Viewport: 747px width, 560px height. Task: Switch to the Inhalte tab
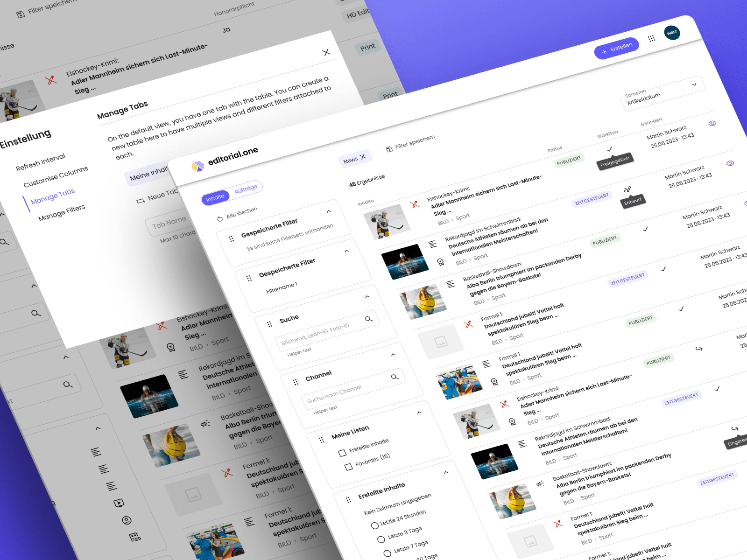click(x=216, y=198)
